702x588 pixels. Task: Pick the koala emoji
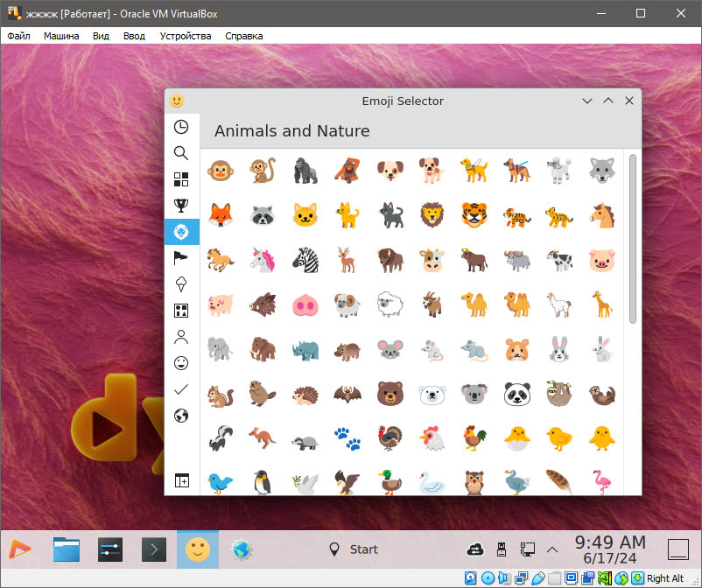click(x=474, y=395)
